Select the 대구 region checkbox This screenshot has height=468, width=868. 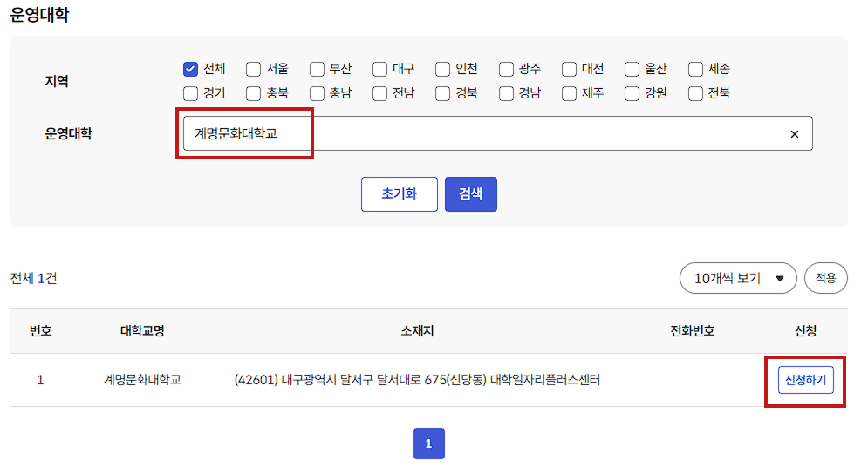click(379, 70)
